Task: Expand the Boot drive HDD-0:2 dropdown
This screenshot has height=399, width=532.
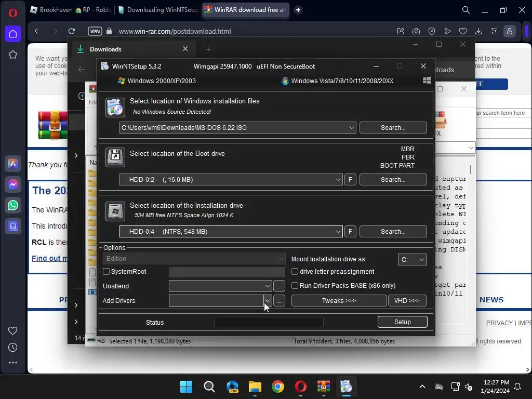Action: tap(338, 179)
